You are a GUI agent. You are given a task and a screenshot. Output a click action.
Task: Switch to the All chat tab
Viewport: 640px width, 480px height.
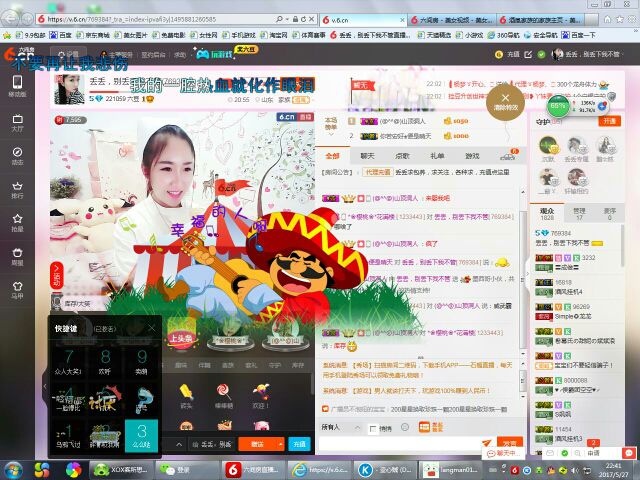pyautogui.click(x=332, y=156)
